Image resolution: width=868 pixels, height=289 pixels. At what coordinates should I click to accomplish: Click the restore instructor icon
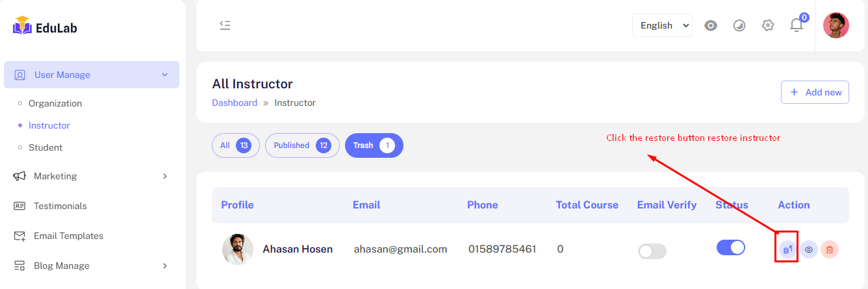(x=787, y=249)
